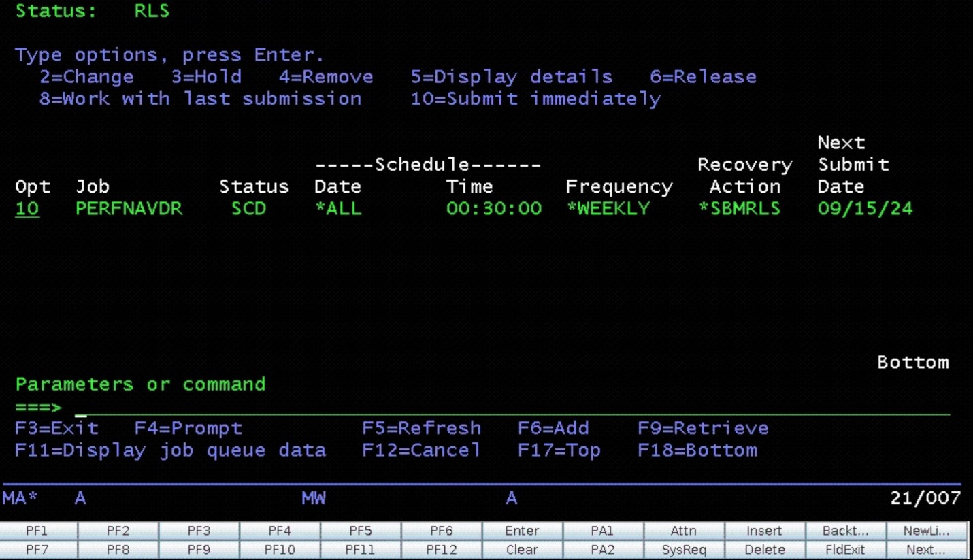Click the F5=Refresh function key label
The height and width of the screenshot is (560, 973).
(x=421, y=429)
